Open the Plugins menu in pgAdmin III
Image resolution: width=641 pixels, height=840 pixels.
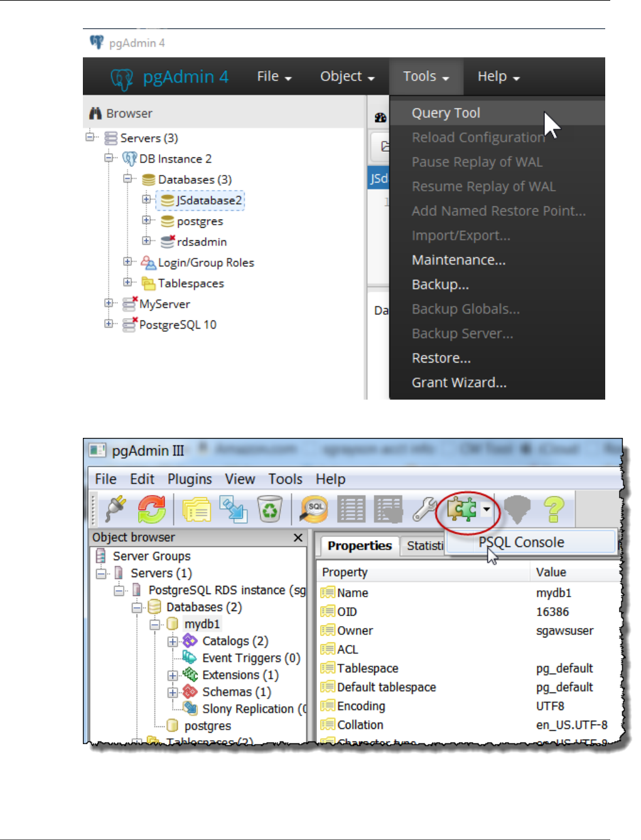tap(190, 479)
